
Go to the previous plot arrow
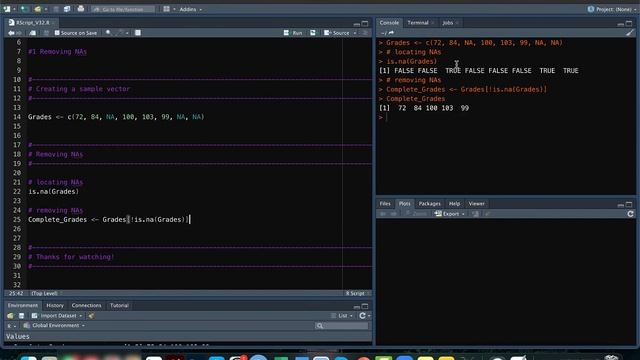[383, 213]
